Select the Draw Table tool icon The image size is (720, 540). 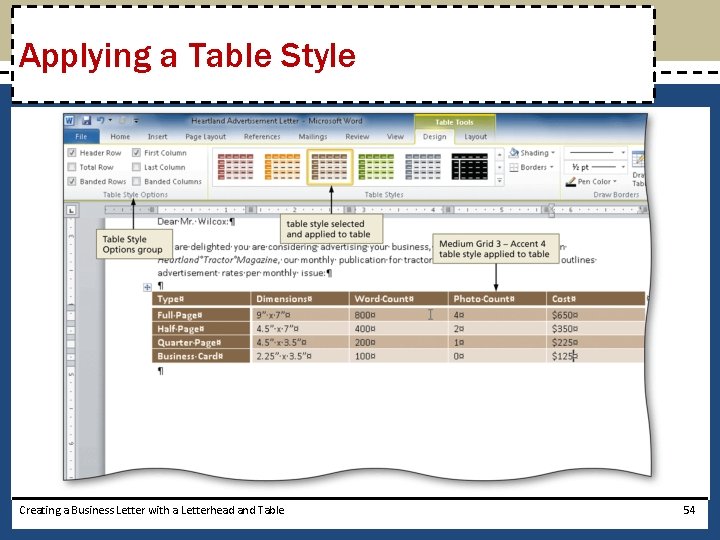tap(638, 160)
